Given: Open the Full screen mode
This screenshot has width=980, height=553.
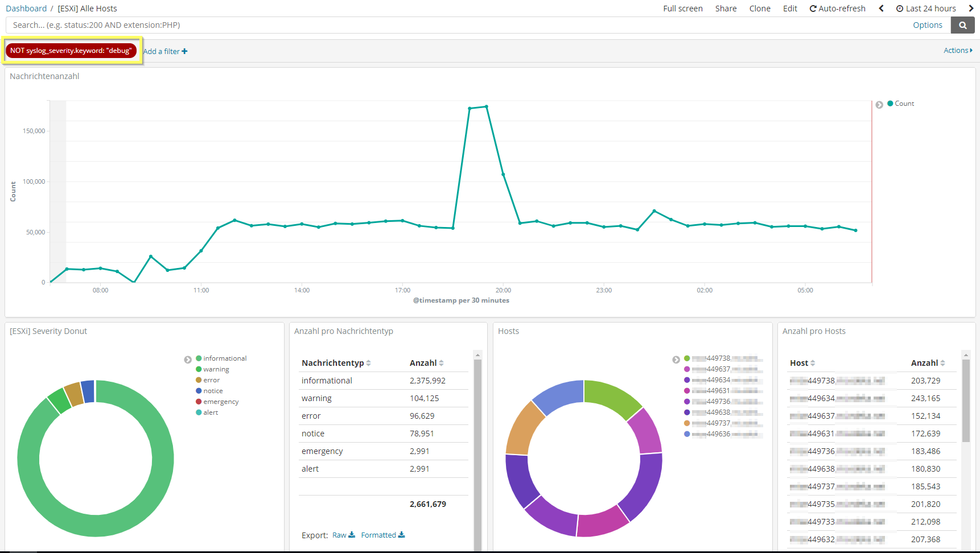Looking at the screenshot, I should click(683, 9).
